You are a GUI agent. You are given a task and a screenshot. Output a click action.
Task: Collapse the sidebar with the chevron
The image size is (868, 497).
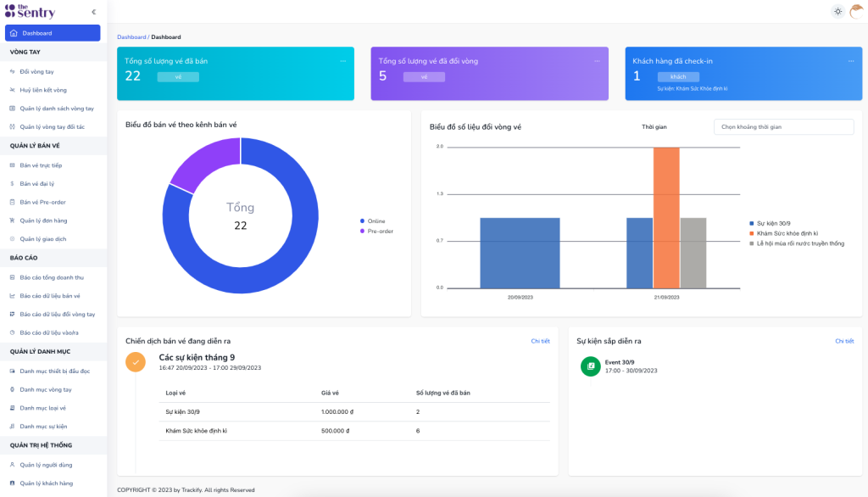(93, 12)
